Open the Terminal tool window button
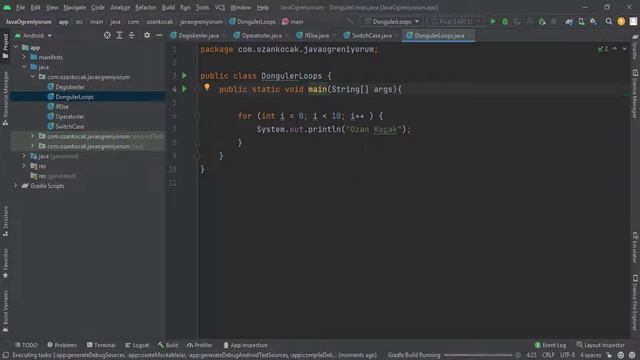The image size is (640, 360). point(101,345)
